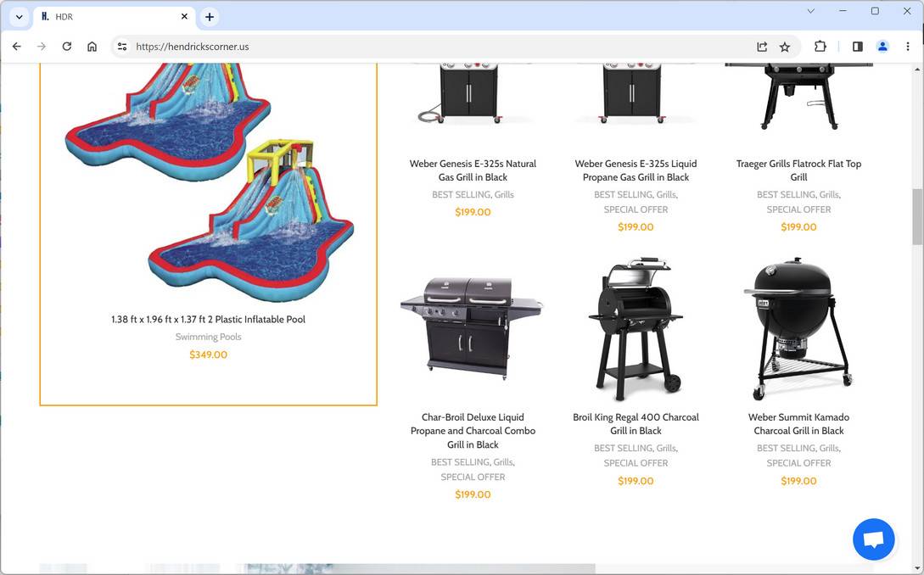Viewport: 924px width, 575px height.
Task: Click $199.00 price of Weber Summit Kamado
Action: (x=798, y=481)
